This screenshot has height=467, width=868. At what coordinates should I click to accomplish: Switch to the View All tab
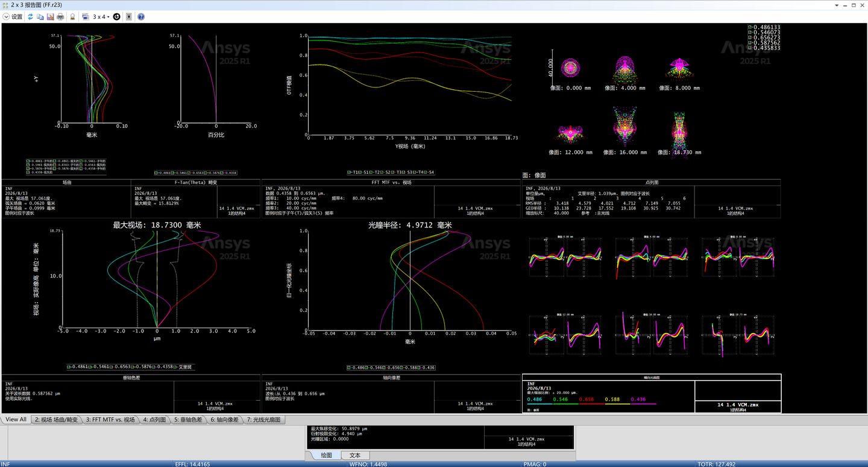(16, 419)
